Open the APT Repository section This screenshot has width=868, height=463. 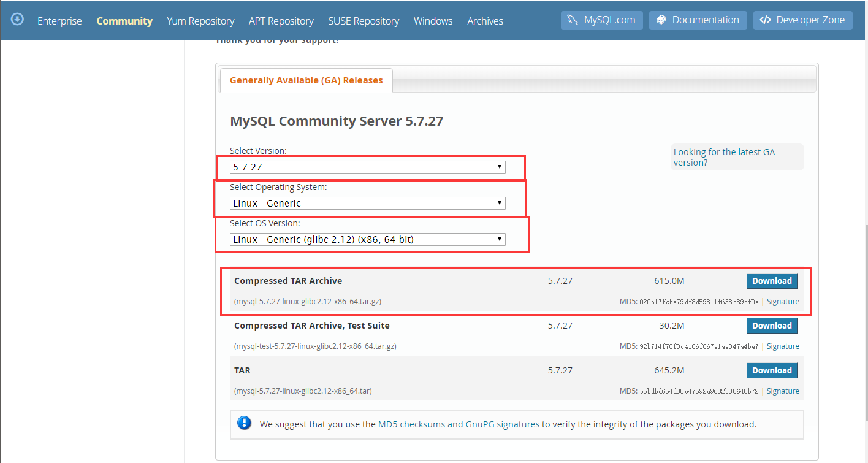281,21
